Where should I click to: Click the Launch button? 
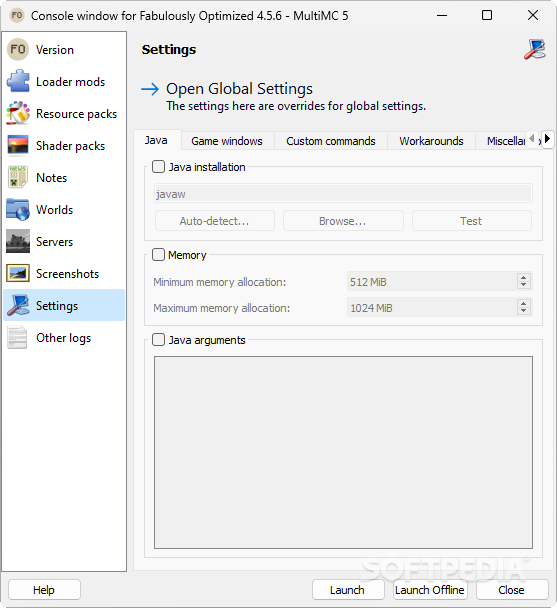(348, 590)
